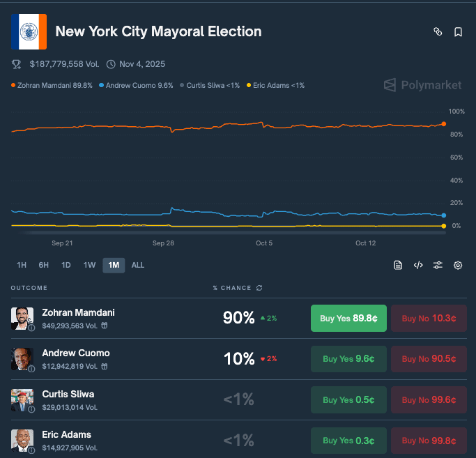Open the NYC flag market thumbnail
The height and width of the screenshot is (458, 476).
[29, 31]
